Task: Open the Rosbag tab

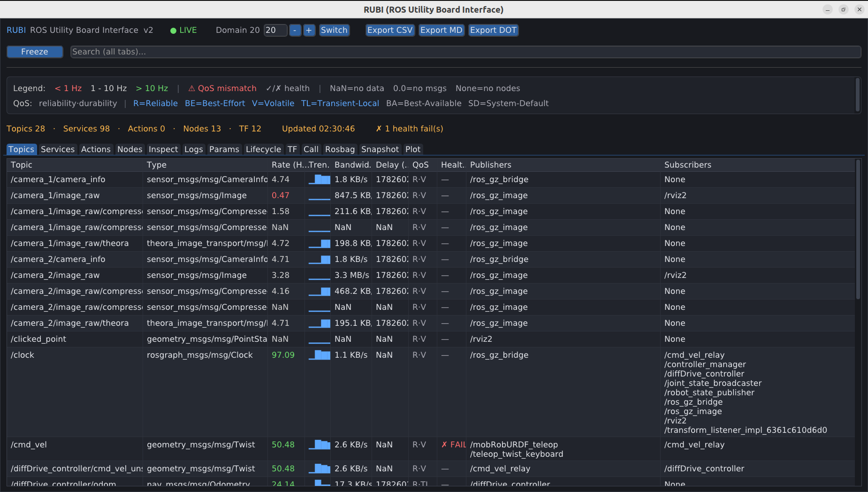Action: (x=340, y=149)
